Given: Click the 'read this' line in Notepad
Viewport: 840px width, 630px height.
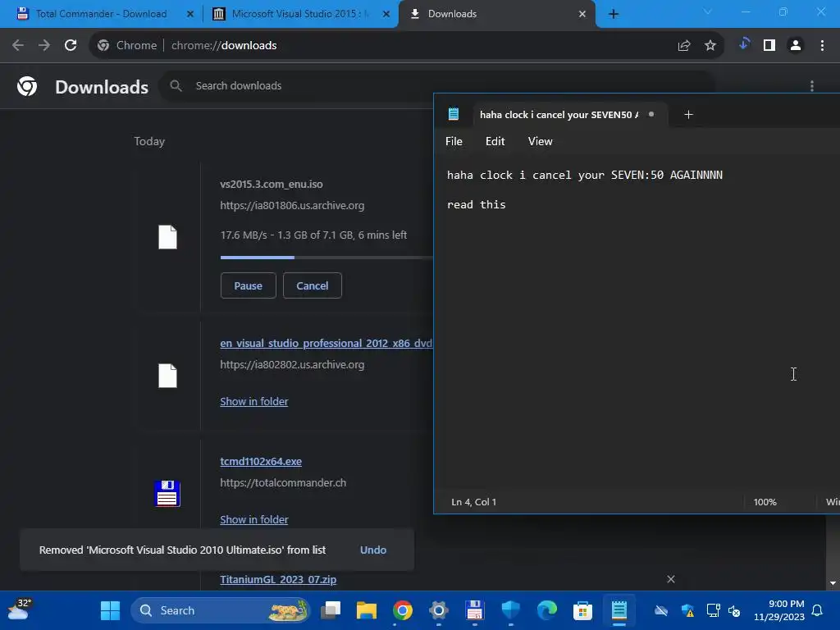Looking at the screenshot, I should [x=477, y=204].
